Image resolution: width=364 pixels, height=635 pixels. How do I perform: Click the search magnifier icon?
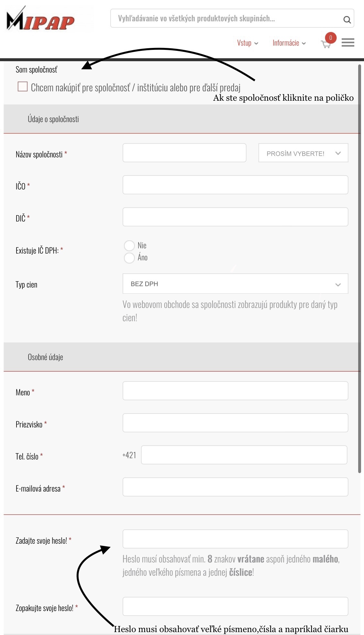click(x=347, y=19)
